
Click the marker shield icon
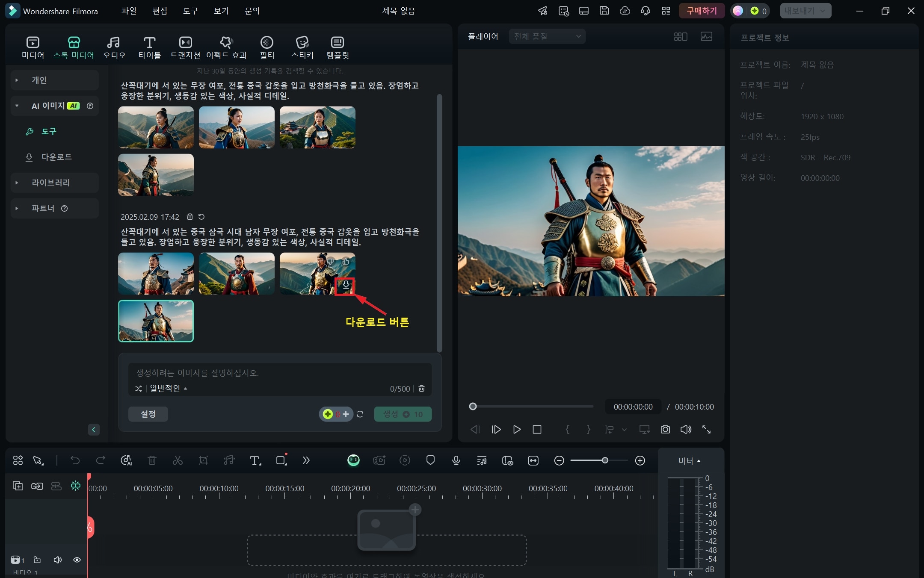430,460
